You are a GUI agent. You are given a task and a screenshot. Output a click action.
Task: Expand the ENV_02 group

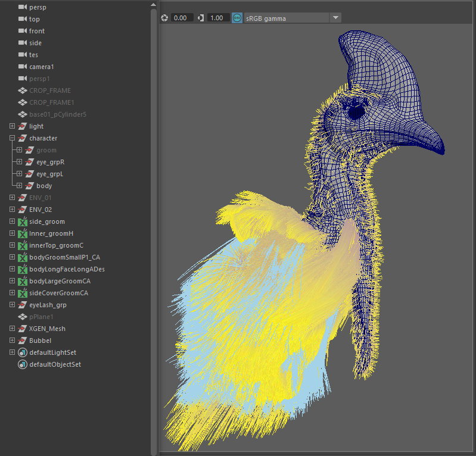(x=12, y=210)
